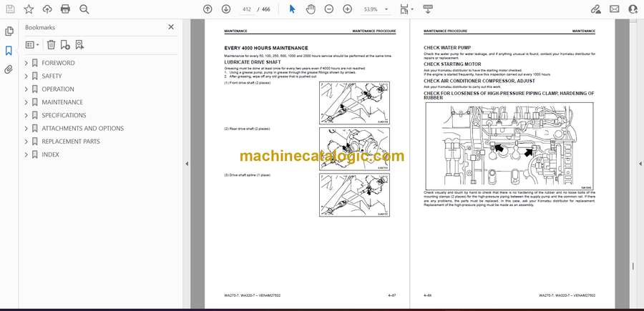Expand the FOREWORD bookmark
644x311 pixels.
click(x=26, y=63)
